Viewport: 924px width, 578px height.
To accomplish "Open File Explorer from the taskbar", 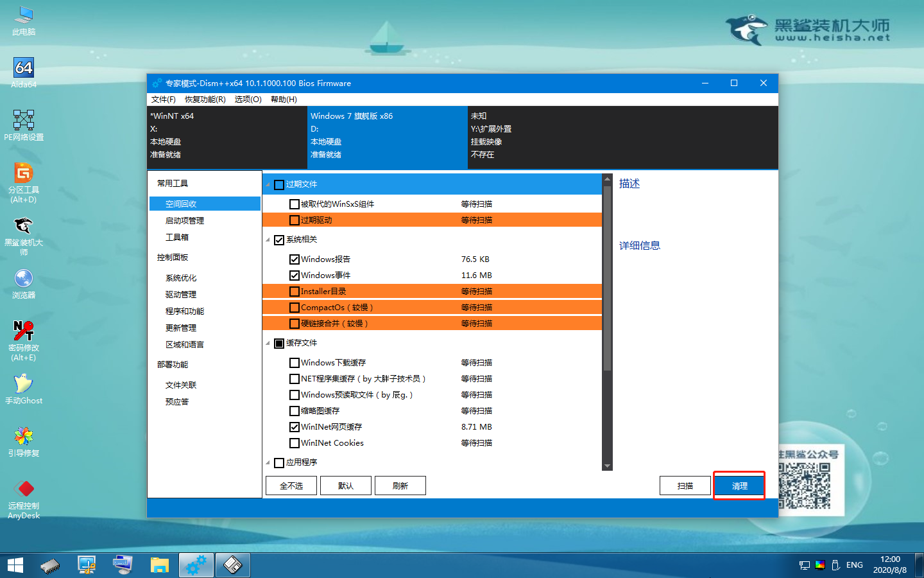I will coord(159,565).
